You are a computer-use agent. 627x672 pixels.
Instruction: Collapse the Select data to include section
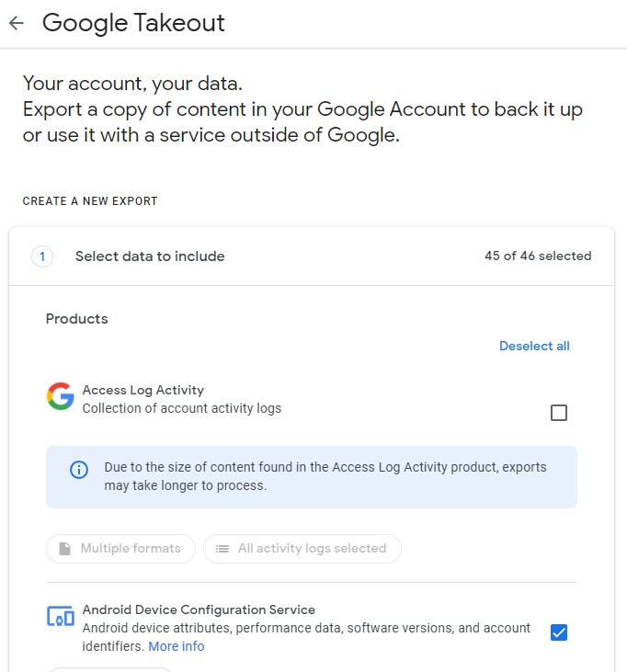tap(312, 256)
